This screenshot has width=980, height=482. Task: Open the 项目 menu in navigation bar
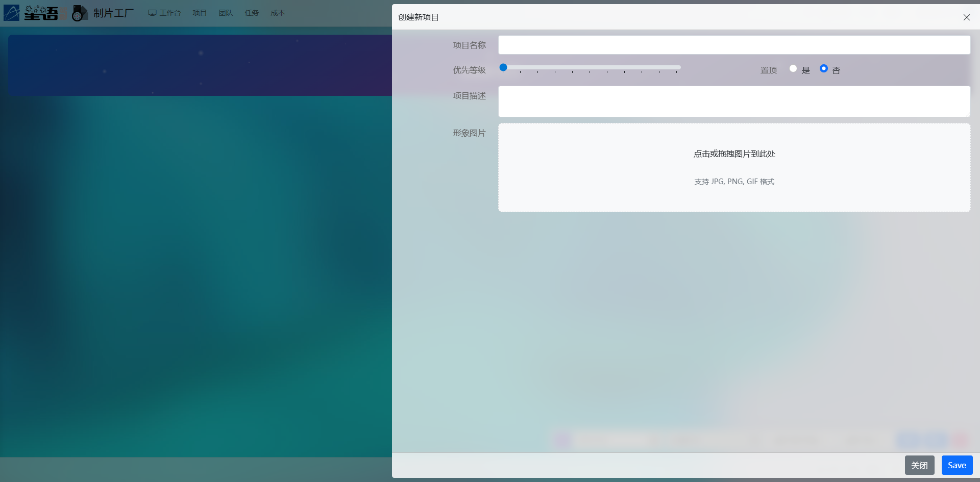tap(200, 13)
